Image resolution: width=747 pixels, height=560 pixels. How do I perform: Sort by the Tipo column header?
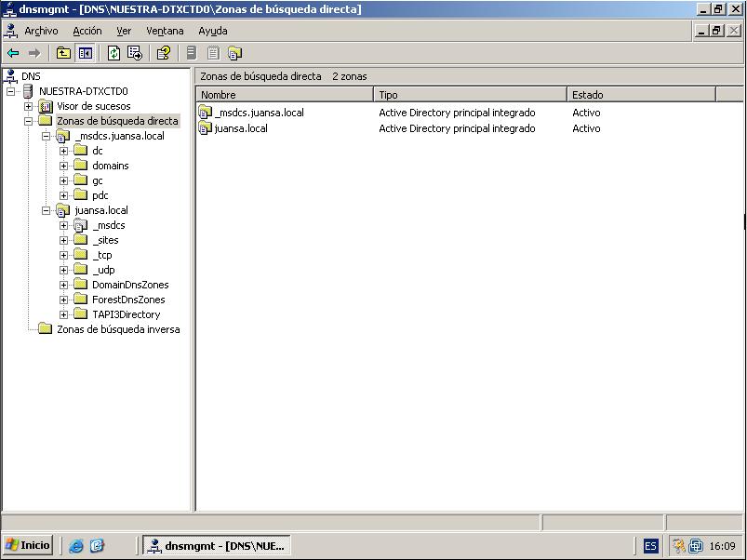pos(470,95)
